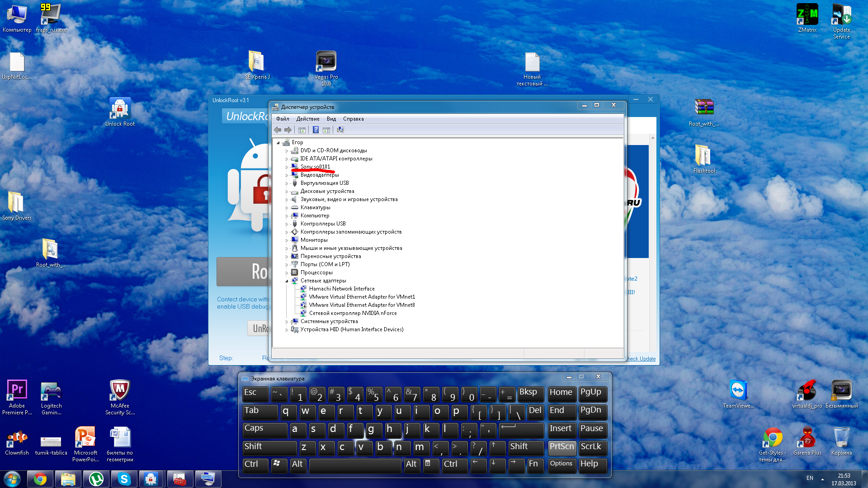Click Esc on the on-screen keyboard
This screenshot has width=868, height=488.
(x=255, y=394)
